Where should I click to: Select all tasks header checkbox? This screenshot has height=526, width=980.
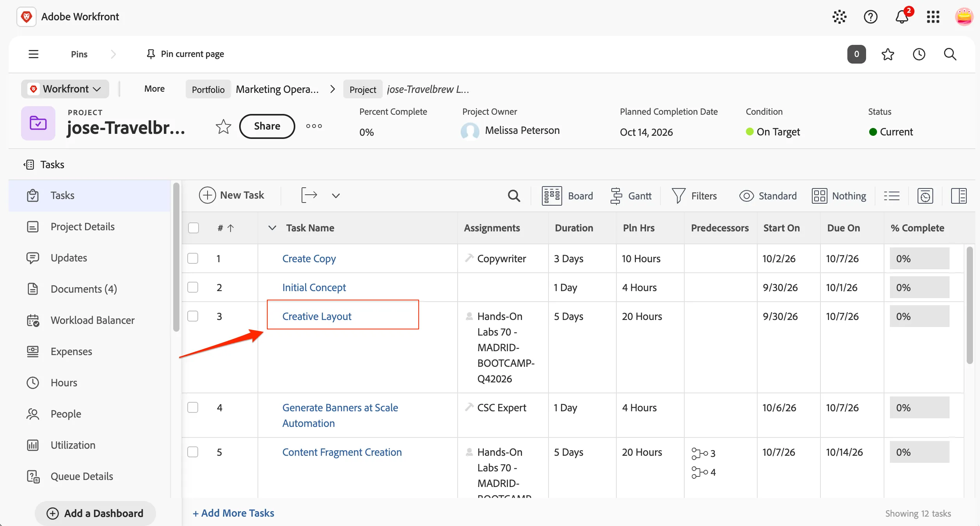point(194,228)
